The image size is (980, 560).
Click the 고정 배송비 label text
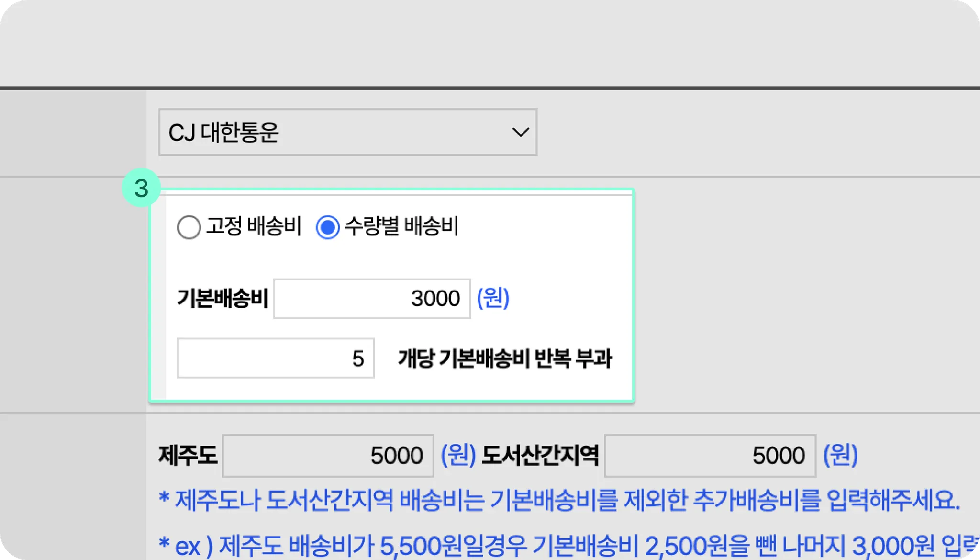click(254, 226)
